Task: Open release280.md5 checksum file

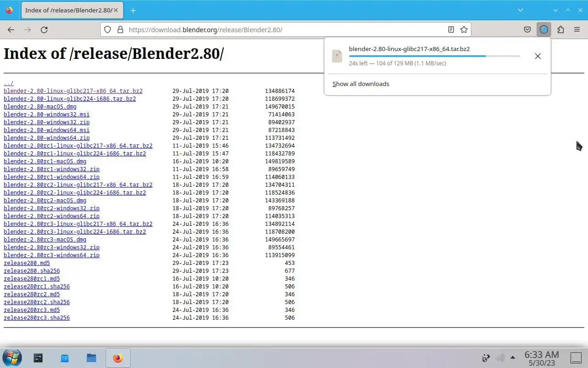Action: pyautogui.click(x=27, y=263)
